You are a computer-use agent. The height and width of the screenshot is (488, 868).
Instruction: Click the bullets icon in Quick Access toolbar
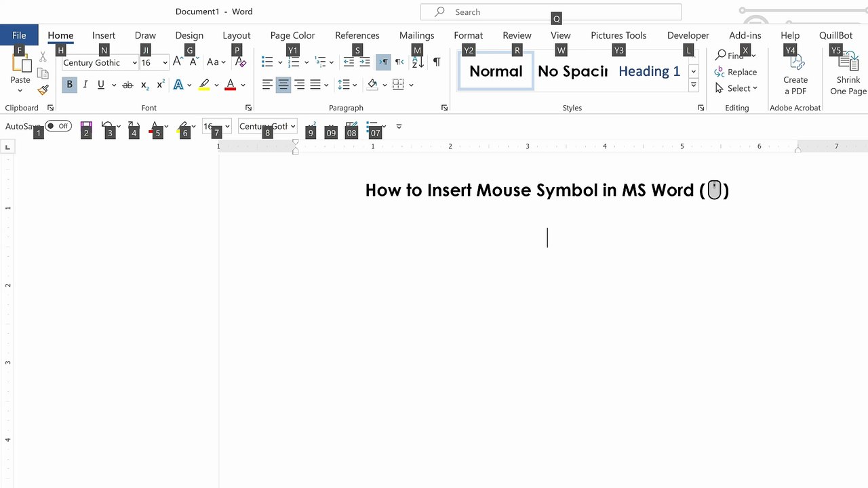(372, 126)
